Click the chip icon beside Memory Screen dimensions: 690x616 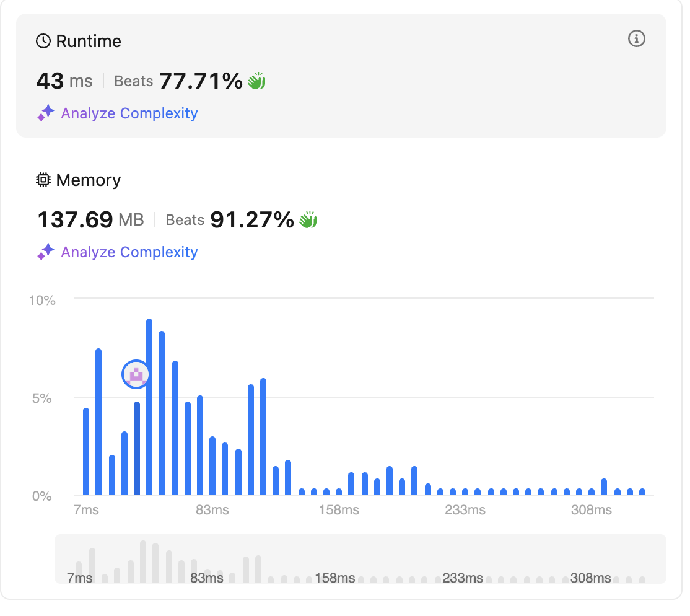43,180
